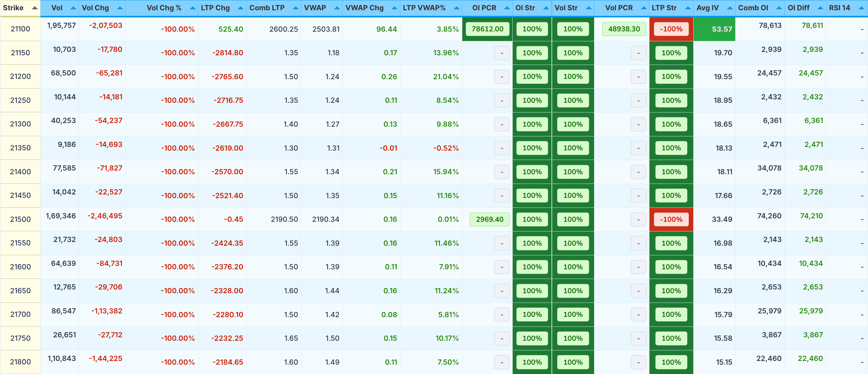Click Avg IV value 33.49
Viewport: 868px width, 374px height.
point(722,220)
